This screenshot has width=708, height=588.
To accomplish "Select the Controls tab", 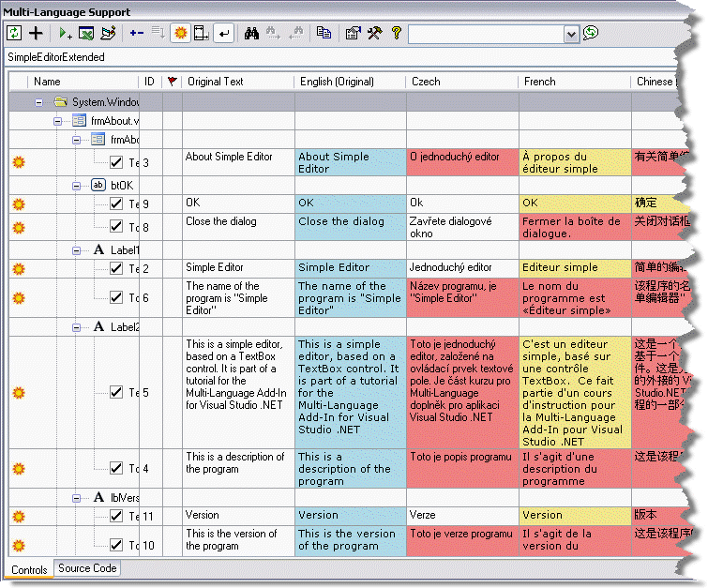I will [x=29, y=569].
